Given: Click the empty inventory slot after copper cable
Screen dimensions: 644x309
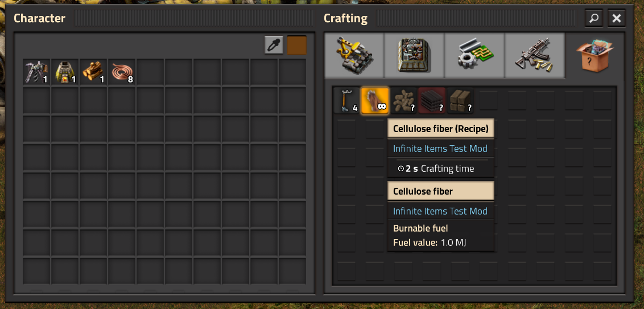Looking at the screenshot, I should click(x=150, y=72).
